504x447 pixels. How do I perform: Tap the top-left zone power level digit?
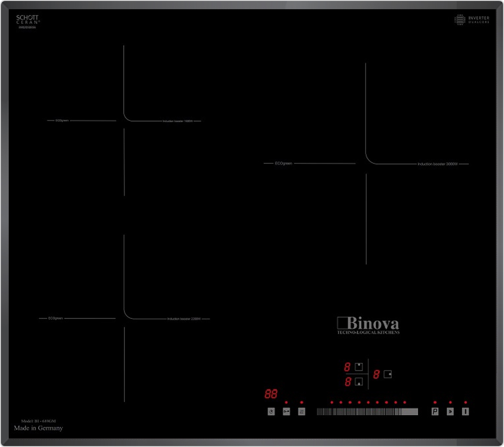(347, 367)
